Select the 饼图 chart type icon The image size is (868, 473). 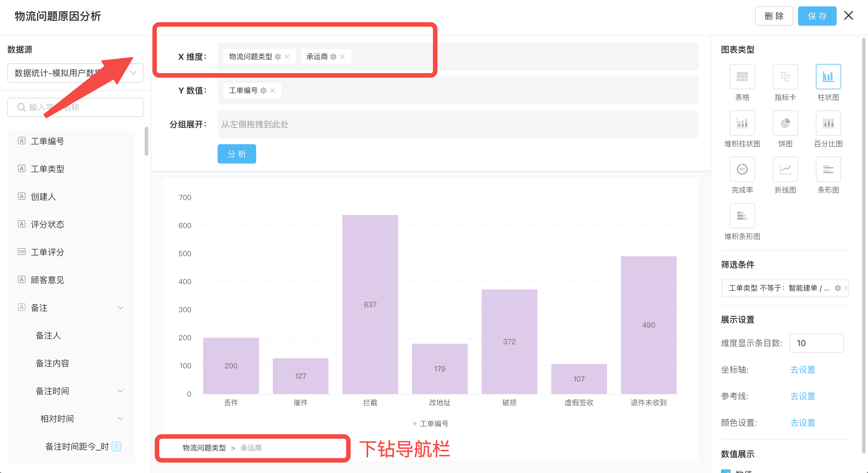point(785,123)
